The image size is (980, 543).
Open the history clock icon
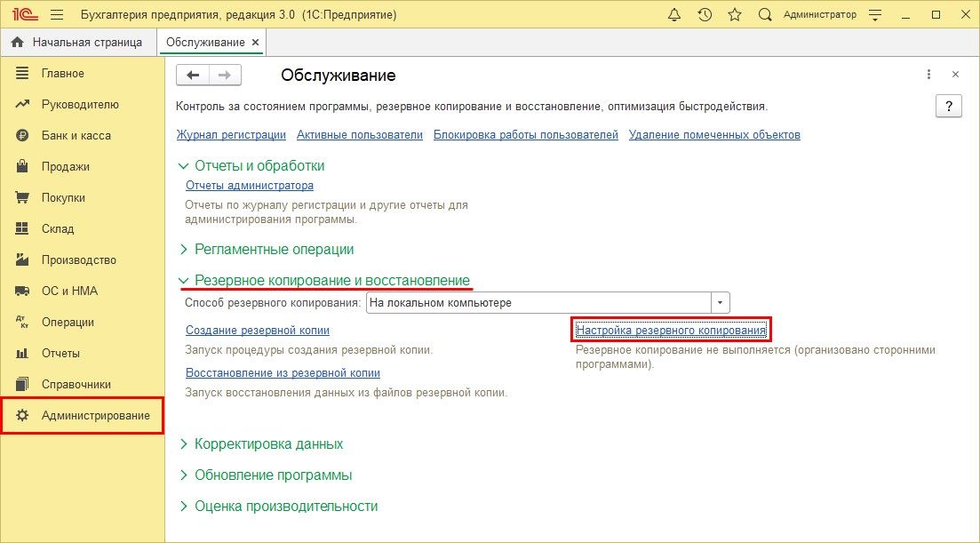tap(705, 15)
